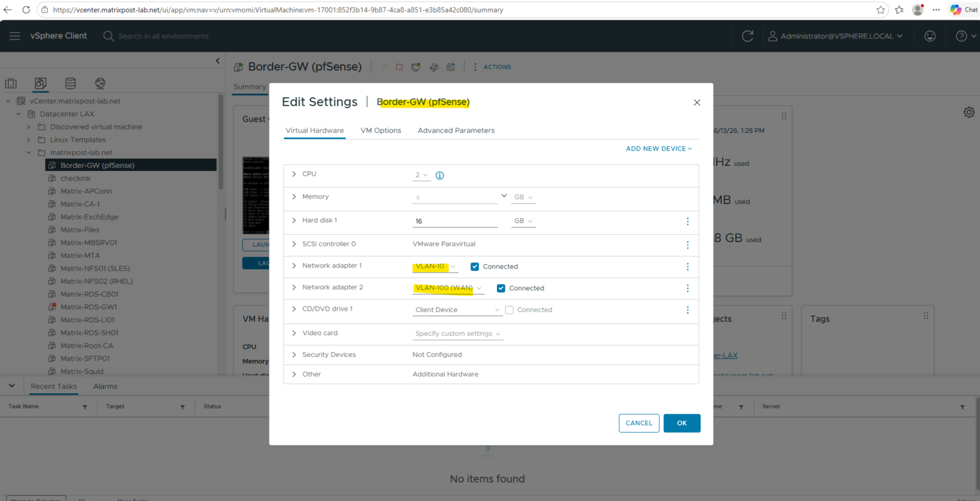Image resolution: width=980 pixels, height=501 pixels.
Task: Open the Hard disk 1 options menu
Action: click(687, 221)
